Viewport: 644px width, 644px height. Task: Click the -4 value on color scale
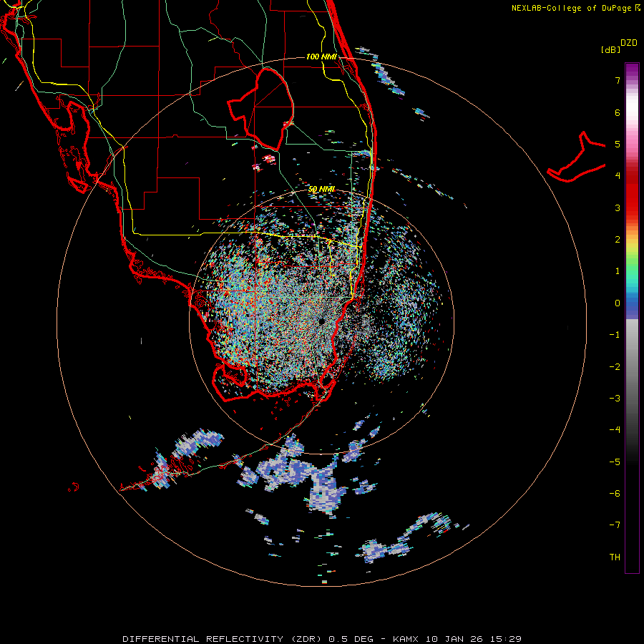pyautogui.click(x=615, y=430)
